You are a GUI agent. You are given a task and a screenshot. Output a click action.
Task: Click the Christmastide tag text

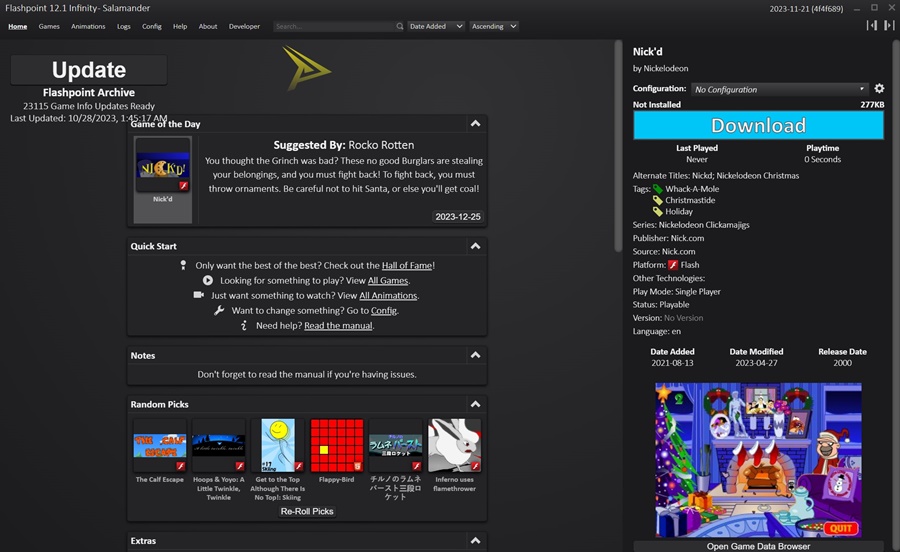(x=690, y=200)
